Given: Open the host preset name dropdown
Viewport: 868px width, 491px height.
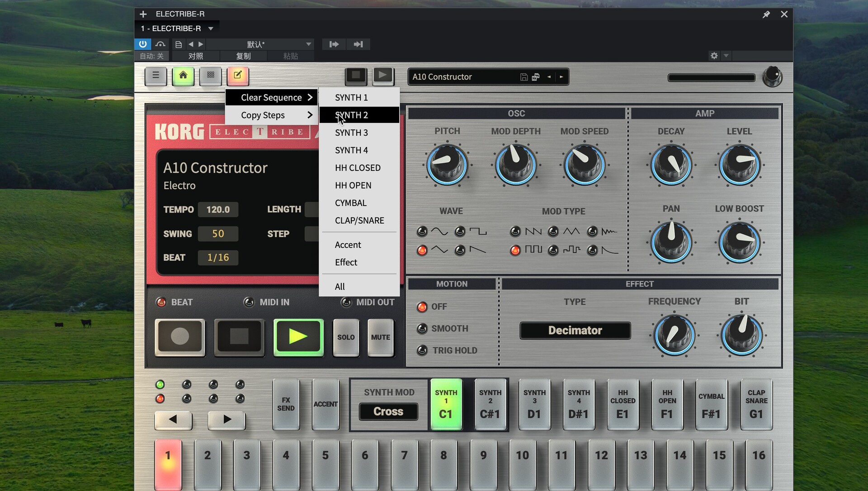Looking at the screenshot, I should 259,44.
